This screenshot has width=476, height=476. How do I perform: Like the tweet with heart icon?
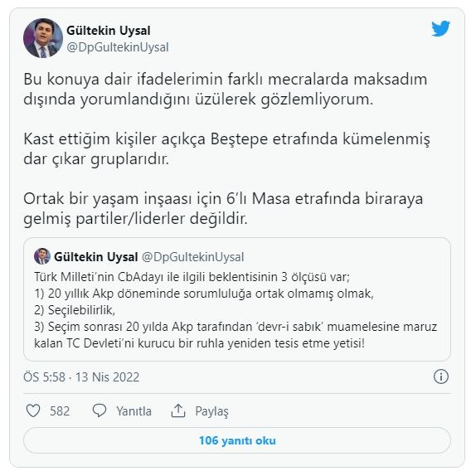coord(33,410)
